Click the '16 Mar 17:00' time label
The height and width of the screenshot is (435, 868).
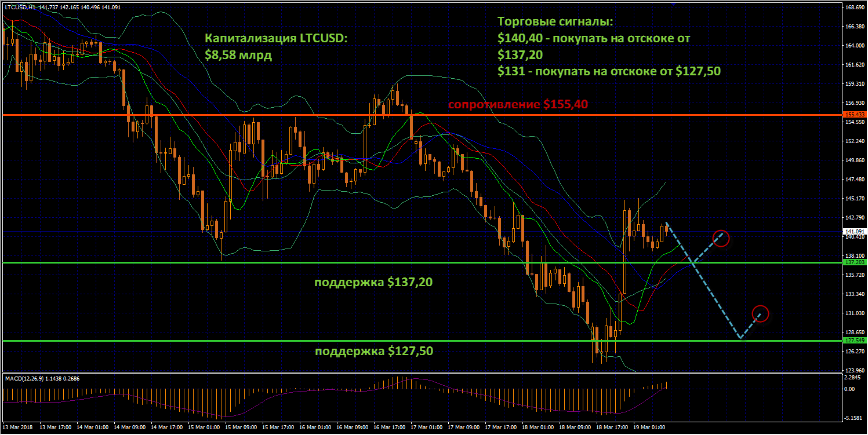click(389, 427)
